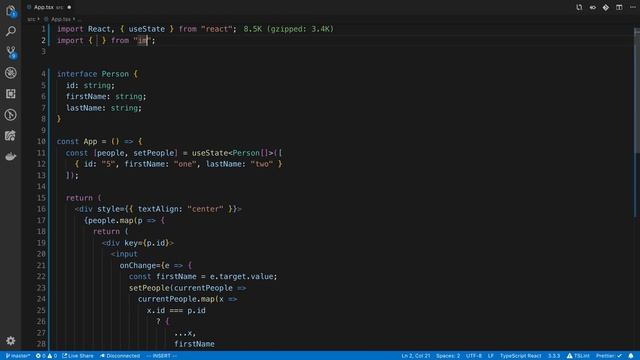640x360 pixels.
Task: Click 'lastName: string;' on line 7
Action: pyautogui.click(x=104, y=108)
